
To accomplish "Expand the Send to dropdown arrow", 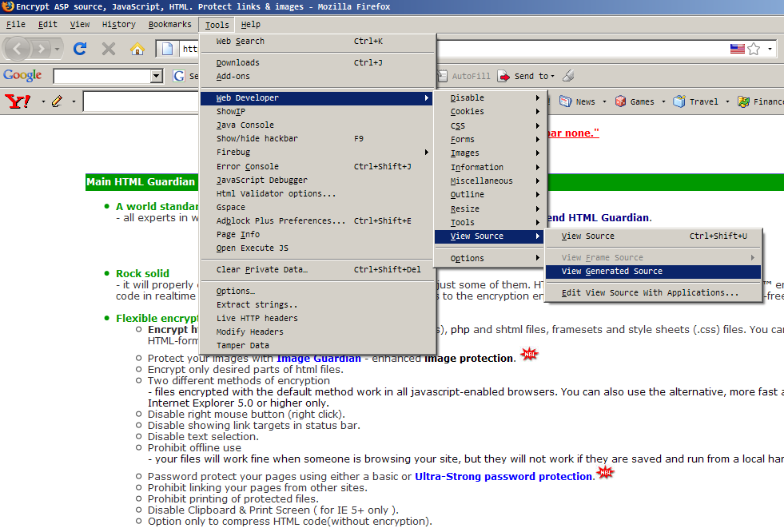I will [x=552, y=77].
